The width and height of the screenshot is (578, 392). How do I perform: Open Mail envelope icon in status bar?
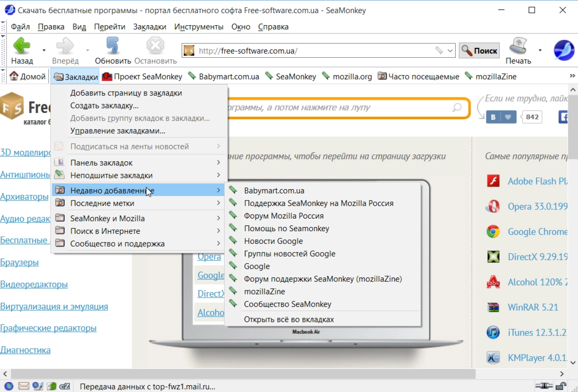coord(23,386)
